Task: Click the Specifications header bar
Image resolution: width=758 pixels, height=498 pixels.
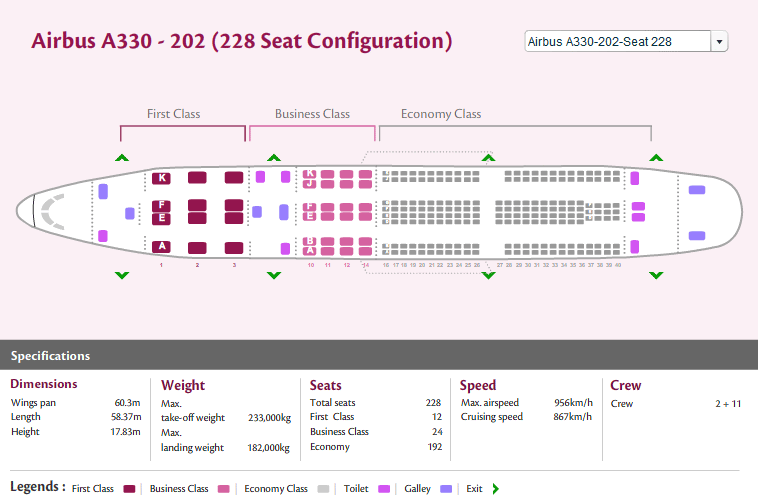Action: point(379,355)
